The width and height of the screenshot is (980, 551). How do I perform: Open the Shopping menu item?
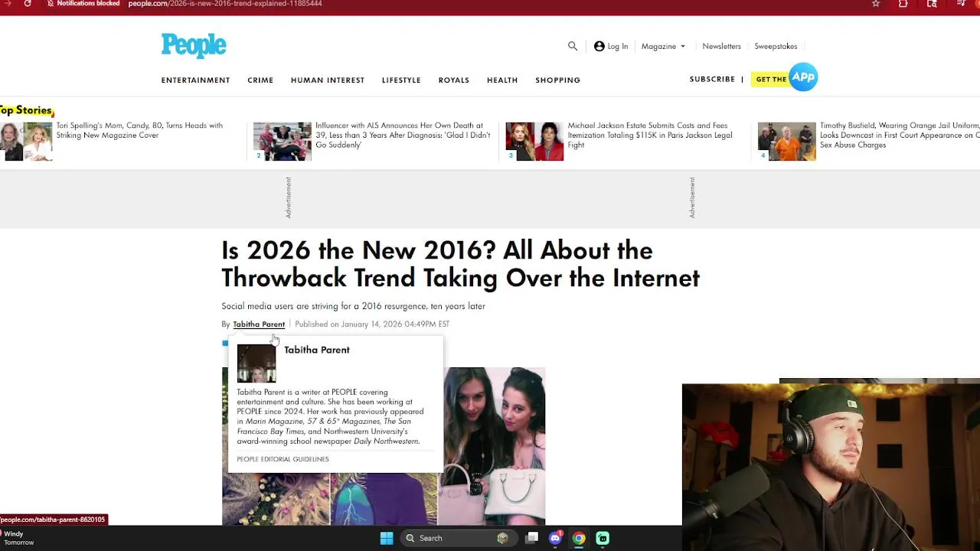(557, 80)
